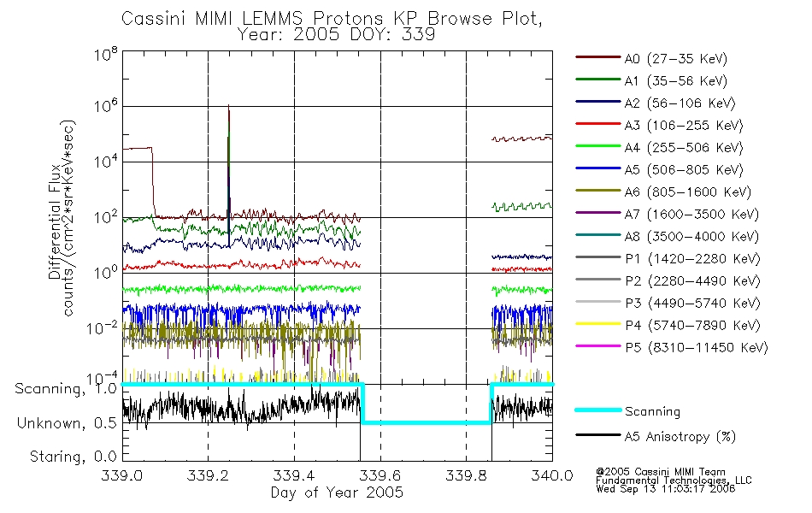The image size is (812, 513).
Task: Click the A1 (35-56 KeV) legend label
Action: click(676, 81)
